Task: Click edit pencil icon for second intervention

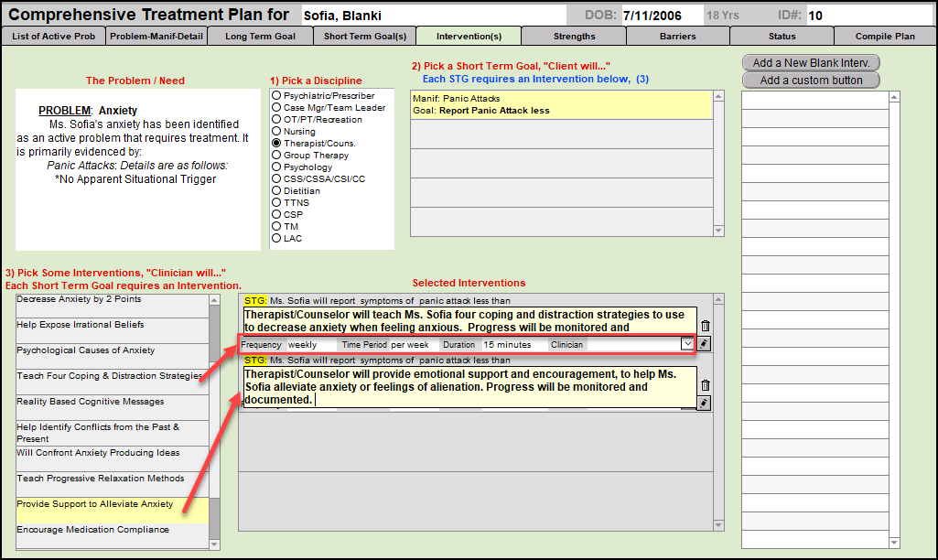Action: 704,403
